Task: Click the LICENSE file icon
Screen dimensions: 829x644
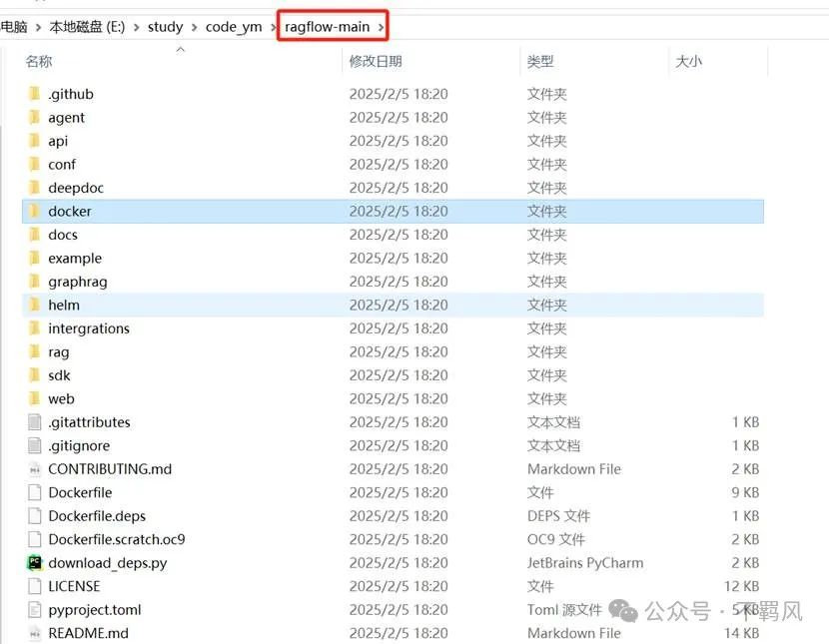Action: pyautogui.click(x=34, y=586)
